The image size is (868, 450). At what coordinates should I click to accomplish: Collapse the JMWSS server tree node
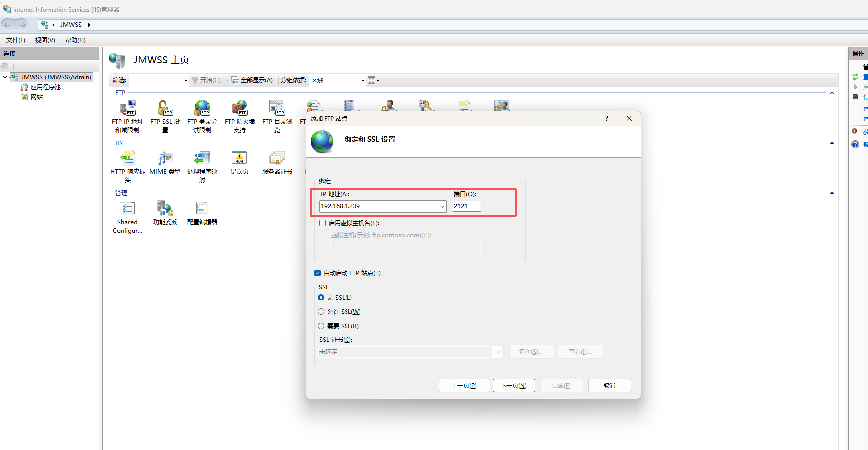5,77
